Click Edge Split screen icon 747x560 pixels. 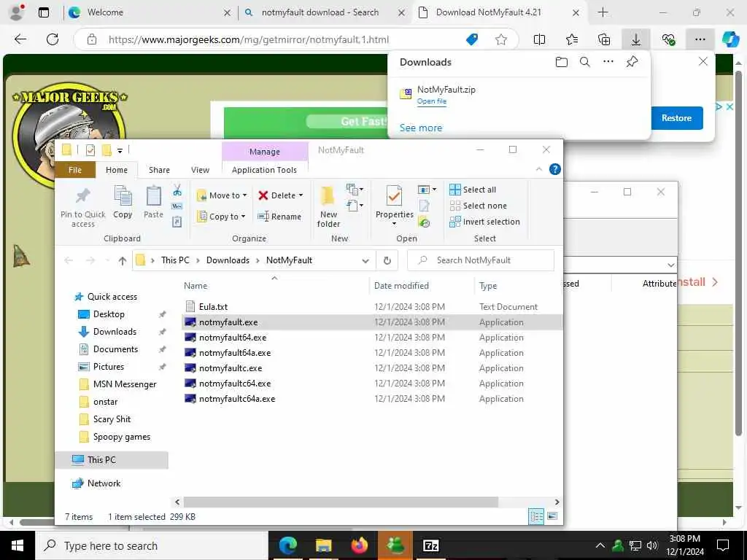tap(539, 39)
